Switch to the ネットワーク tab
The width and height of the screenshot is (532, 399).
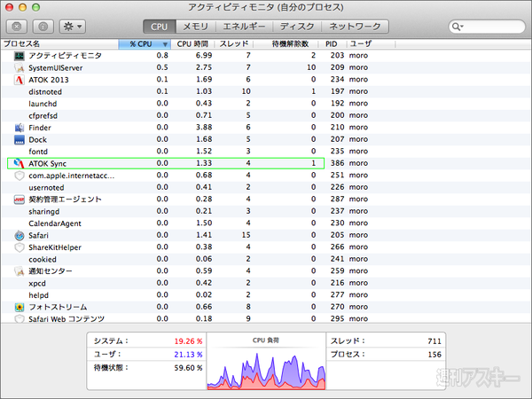355,27
